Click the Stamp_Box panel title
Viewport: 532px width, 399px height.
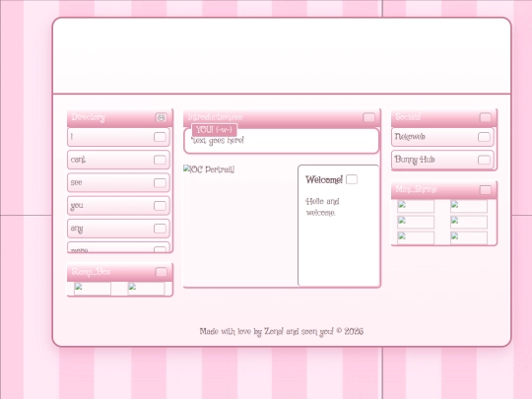click(91, 272)
